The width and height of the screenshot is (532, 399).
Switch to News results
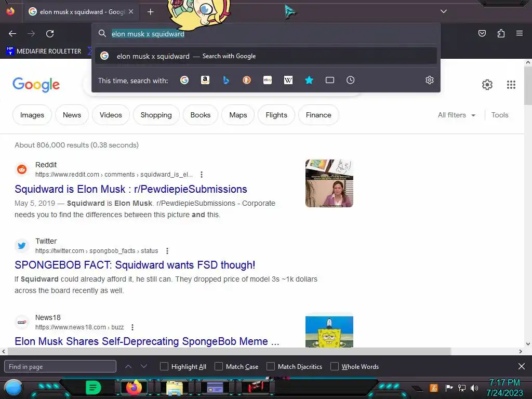click(72, 115)
